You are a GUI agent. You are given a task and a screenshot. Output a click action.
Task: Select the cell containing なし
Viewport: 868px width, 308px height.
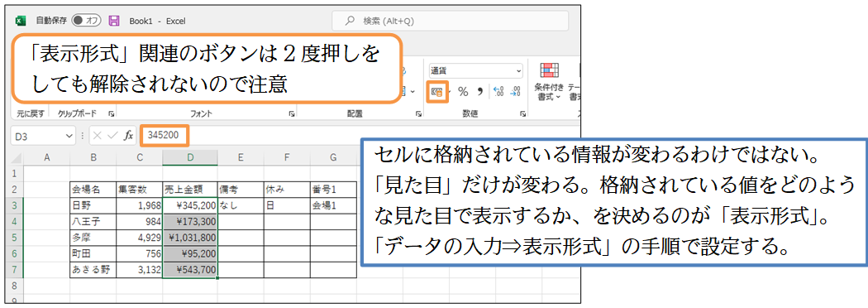point(241,205)
